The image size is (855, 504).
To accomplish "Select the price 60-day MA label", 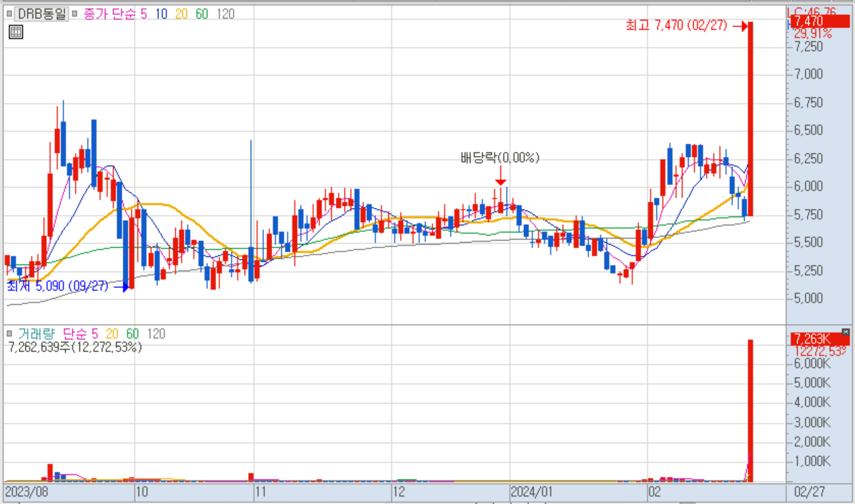I will tap(202, 14).
